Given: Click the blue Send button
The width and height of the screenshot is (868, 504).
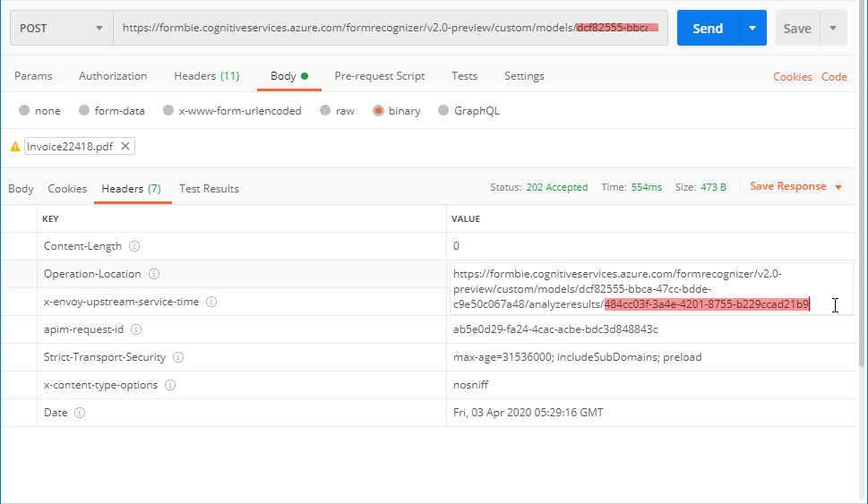Looking at the screenshot, I should 707,29.
